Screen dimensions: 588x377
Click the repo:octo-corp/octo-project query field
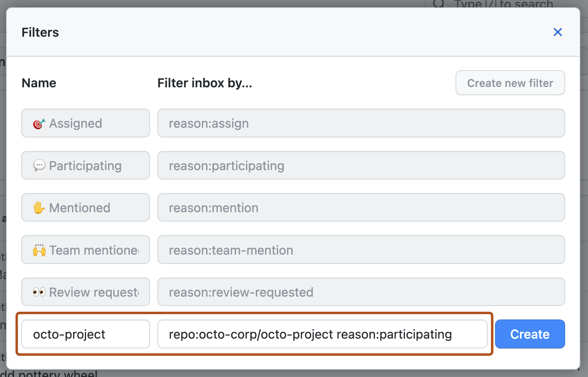pyautogui.click(x=322, y=334)
